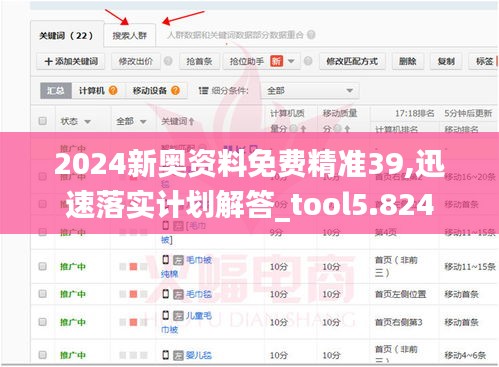The image size is (499, 367).
Task: Tick the select-all checkbox in table header
Action: click(42, 121)
